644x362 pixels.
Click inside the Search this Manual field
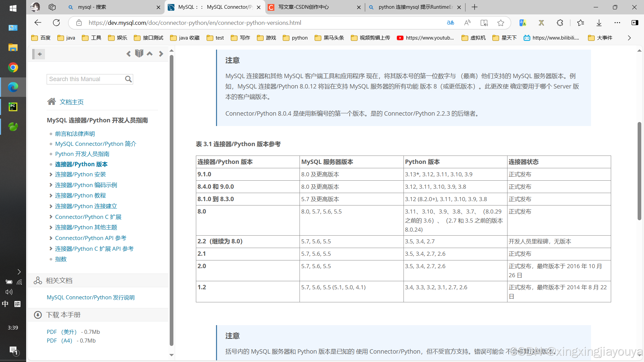86,79
